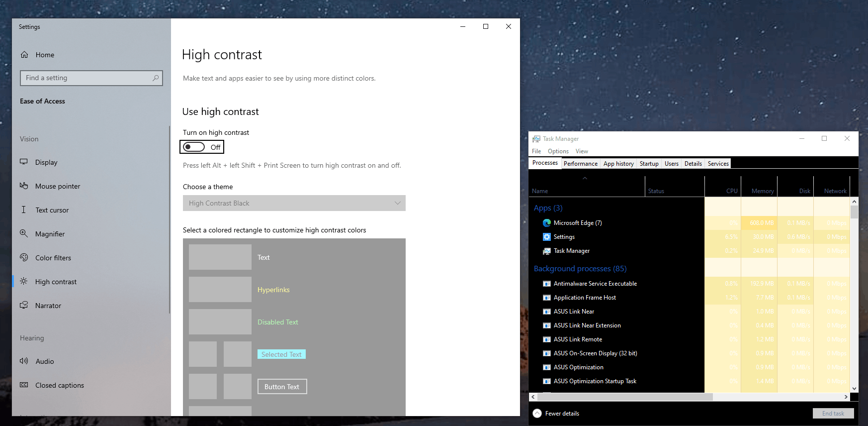Viewport: 868px width, 426px height.
Task: Click the magnifying glass icon in the search box
Action: pyautogui.click(x=156, y=78)
